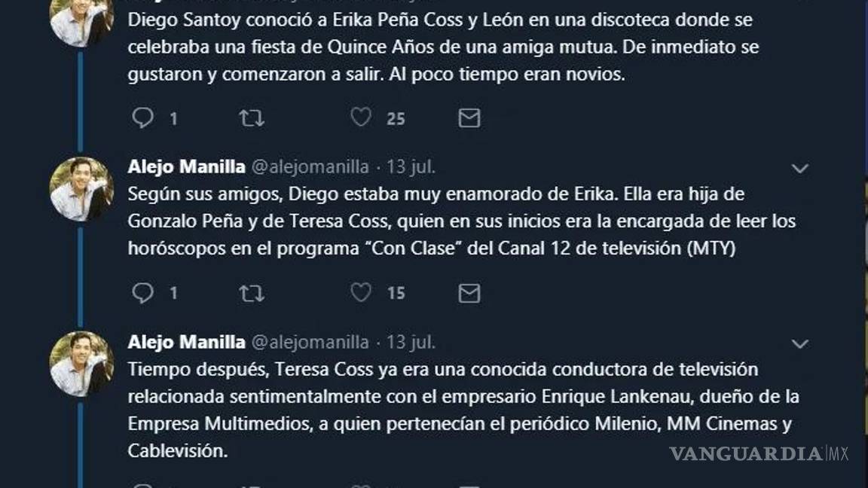Reply to the tweet about the Quince Años party
The image size is (868, 488).
click(143, 118)
